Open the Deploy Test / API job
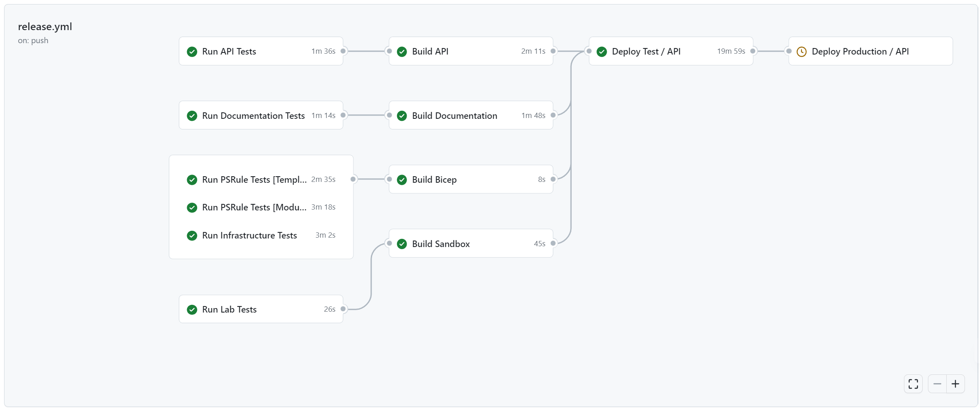980x409 pixels. (x=647, y=51)
